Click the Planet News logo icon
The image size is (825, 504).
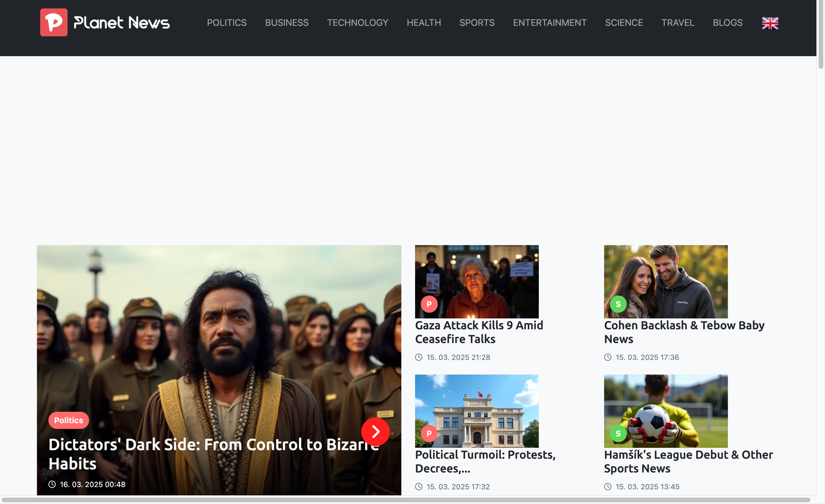[54, 23]
